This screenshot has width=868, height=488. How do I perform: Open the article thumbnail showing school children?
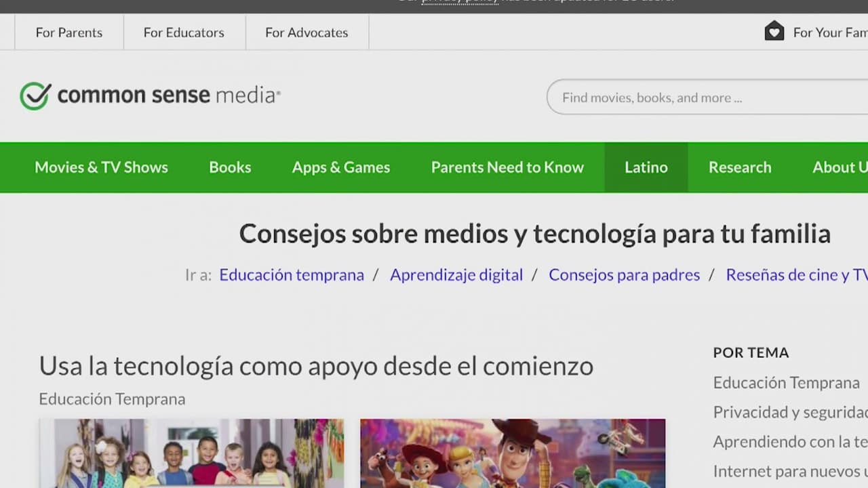pos(191,453)
